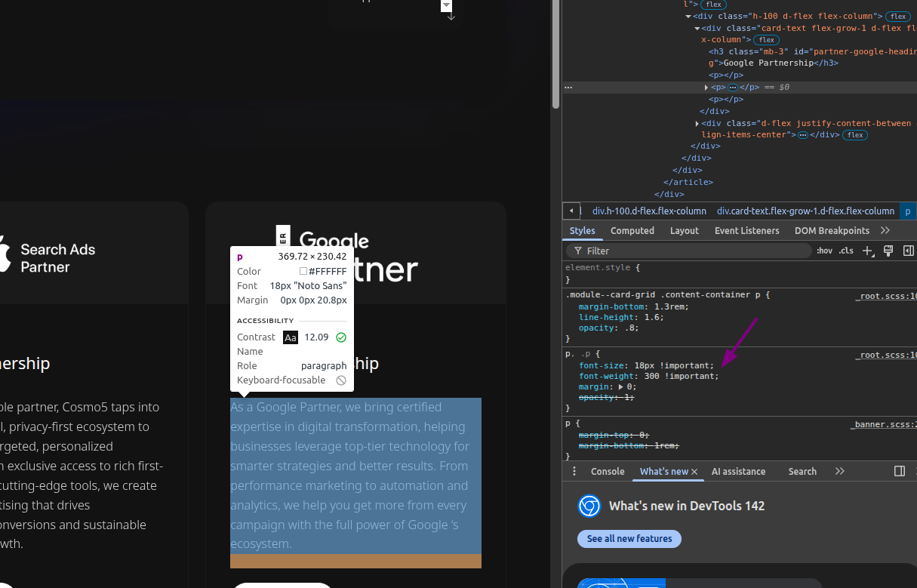
Task: Select the What's new drawer tab
Action: [664, 471]
